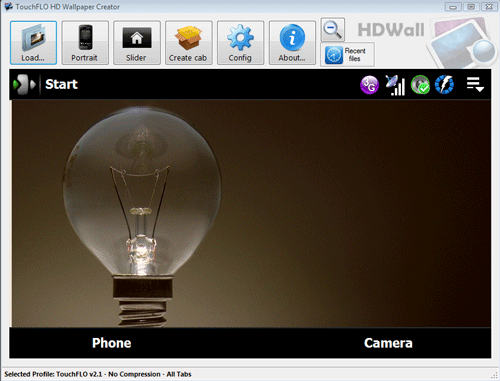Click the Start flag icon
500x381 pixels.
[24, 84]
